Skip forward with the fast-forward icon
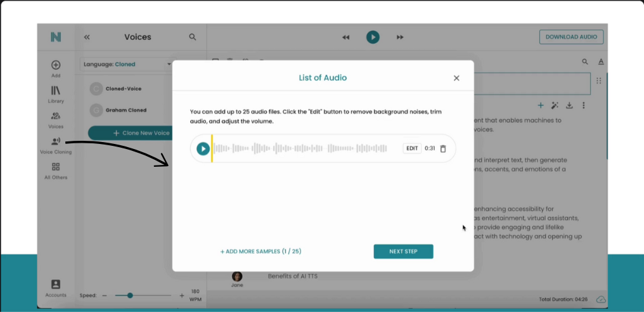The image size is (644, 312). point(399,37)
